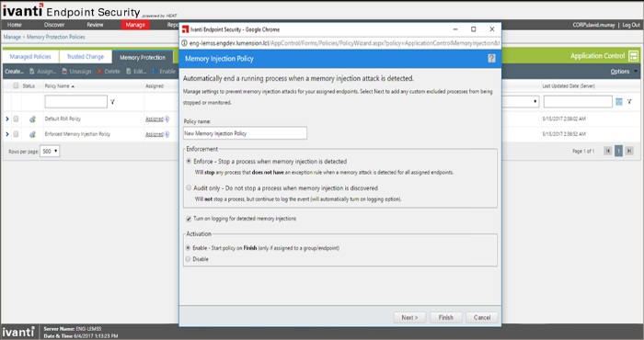Open the Review menu
This screenshot has width=644, height=340.
95,25
